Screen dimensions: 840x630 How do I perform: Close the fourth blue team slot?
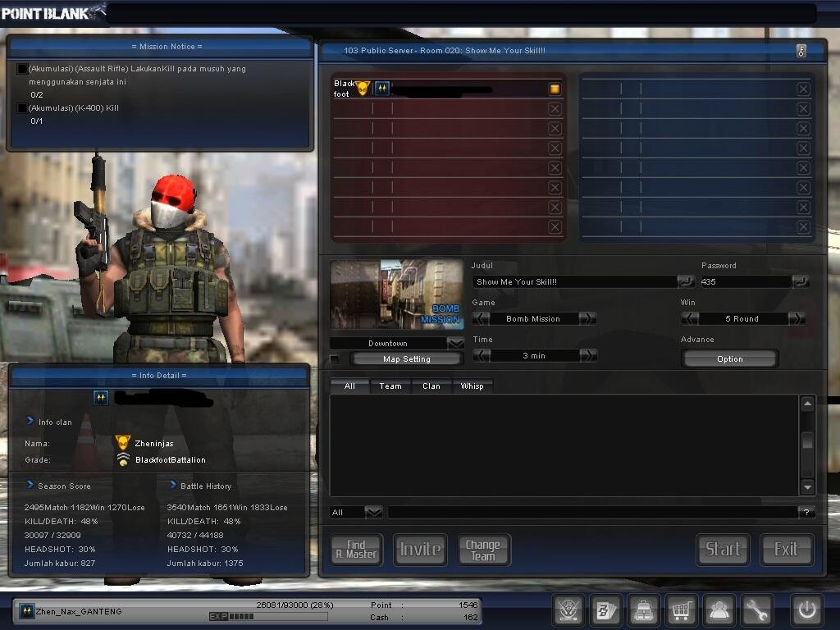pos(803,148)
